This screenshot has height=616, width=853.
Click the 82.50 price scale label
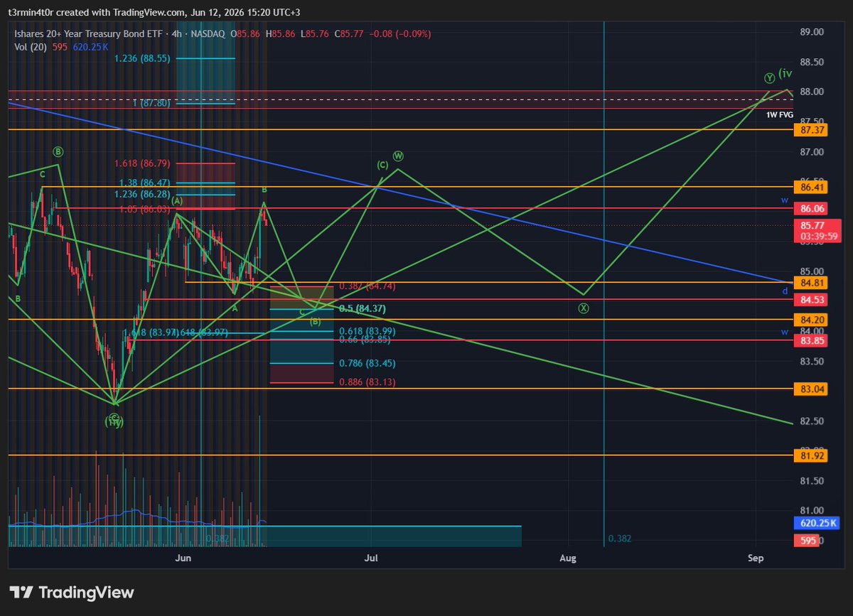point(812,421)
